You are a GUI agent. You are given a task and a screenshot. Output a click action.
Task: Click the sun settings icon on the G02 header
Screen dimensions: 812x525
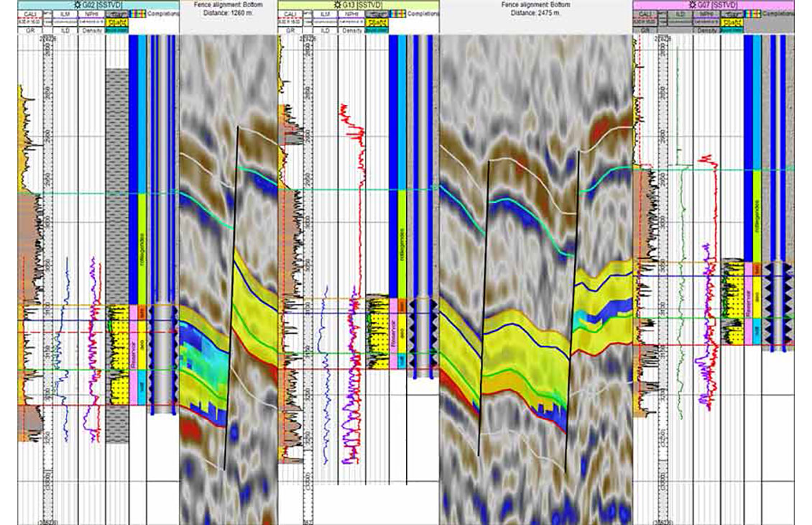click(77, 5)
